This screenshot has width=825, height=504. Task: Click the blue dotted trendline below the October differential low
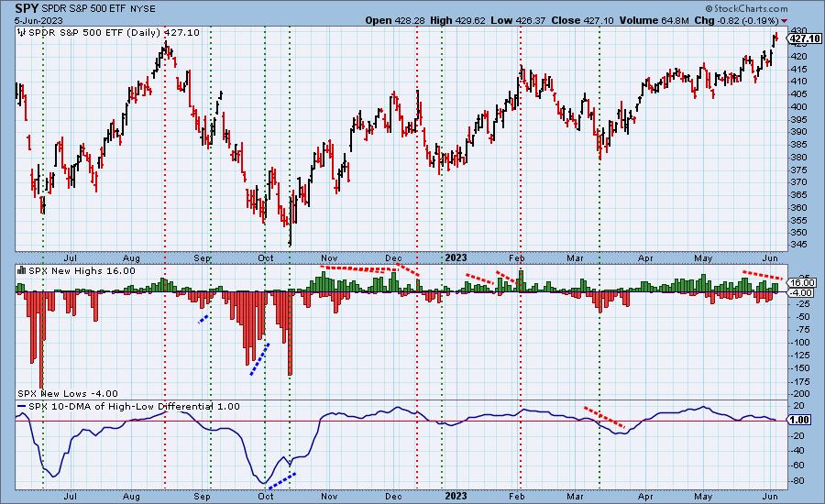point(282,480)
